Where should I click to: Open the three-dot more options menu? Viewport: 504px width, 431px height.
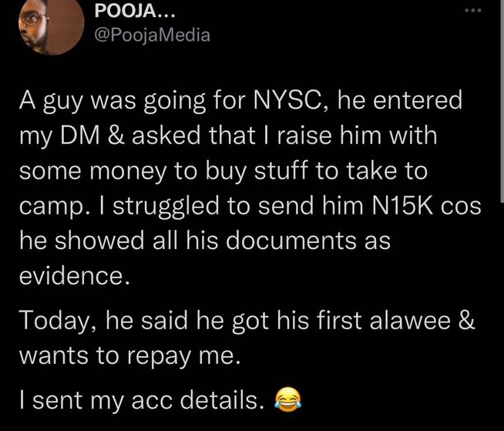(473, 11)
